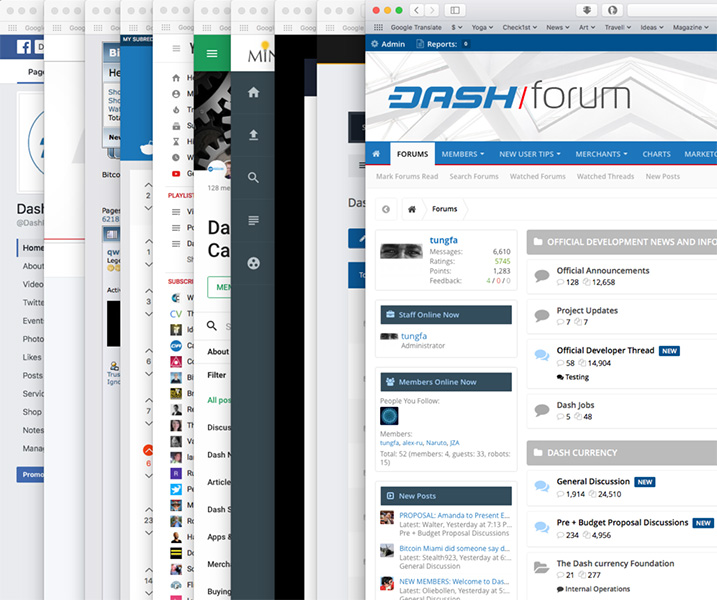The image size is (717, 600).
Task: Click Watched Forums submenu item
Action: tap(537, 176)
